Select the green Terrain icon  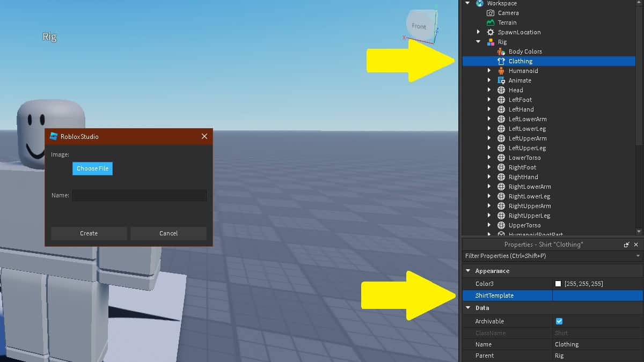491,22
